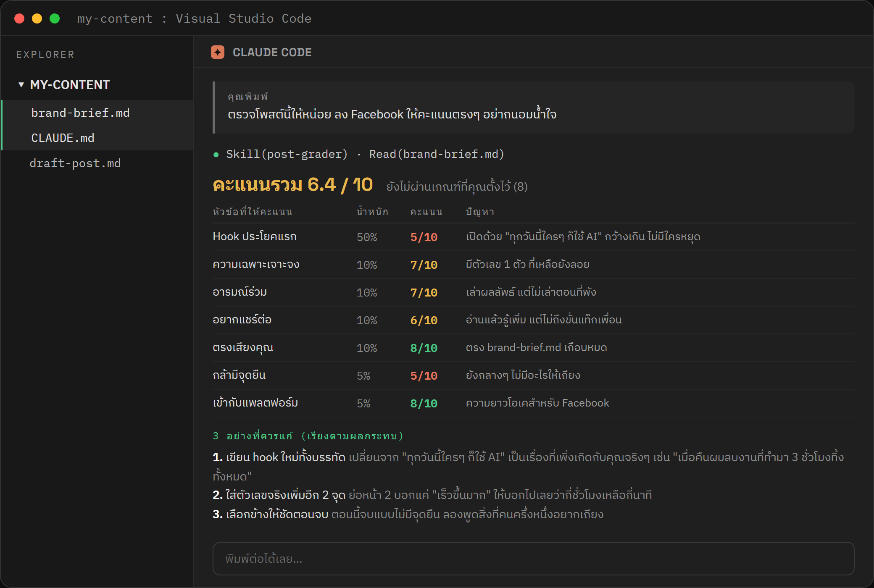Image resolution: width=874 pixels, height=588 pixels.
Task: Click the 5% weight of เข้ากับแพลตฟอร์ม row
Action: [x=363, y=404]
